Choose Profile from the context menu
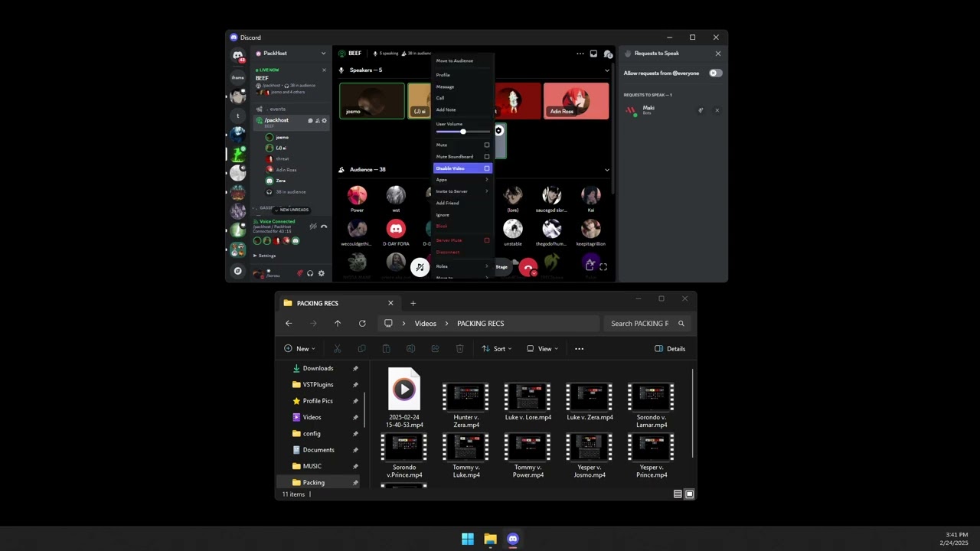The image size is (980, 551). (462, 75)
